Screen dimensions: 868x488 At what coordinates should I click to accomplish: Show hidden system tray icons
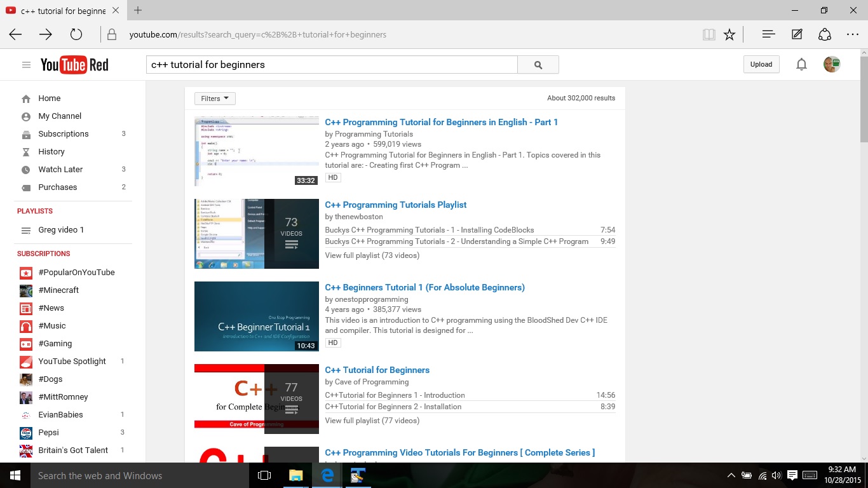click(731, 475)
